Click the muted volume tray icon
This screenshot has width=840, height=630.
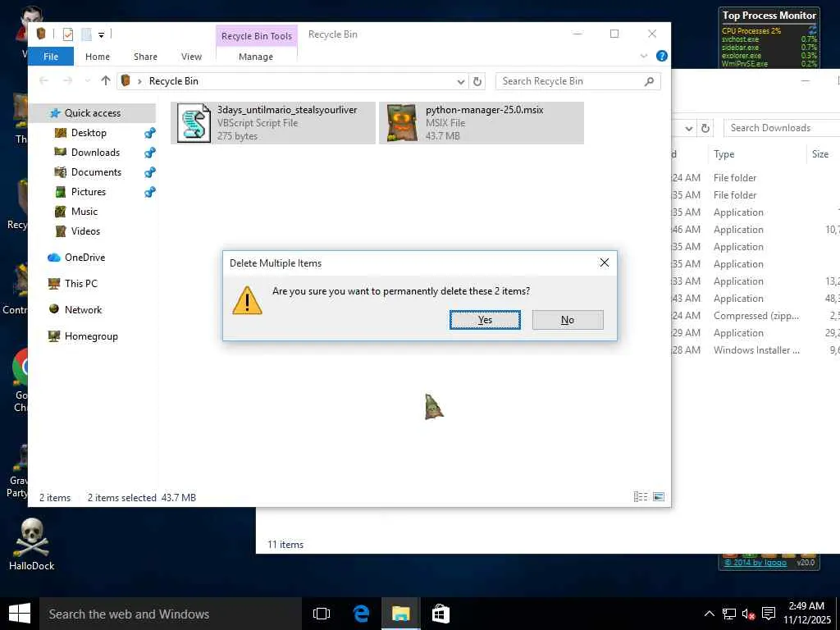point(748,614)
